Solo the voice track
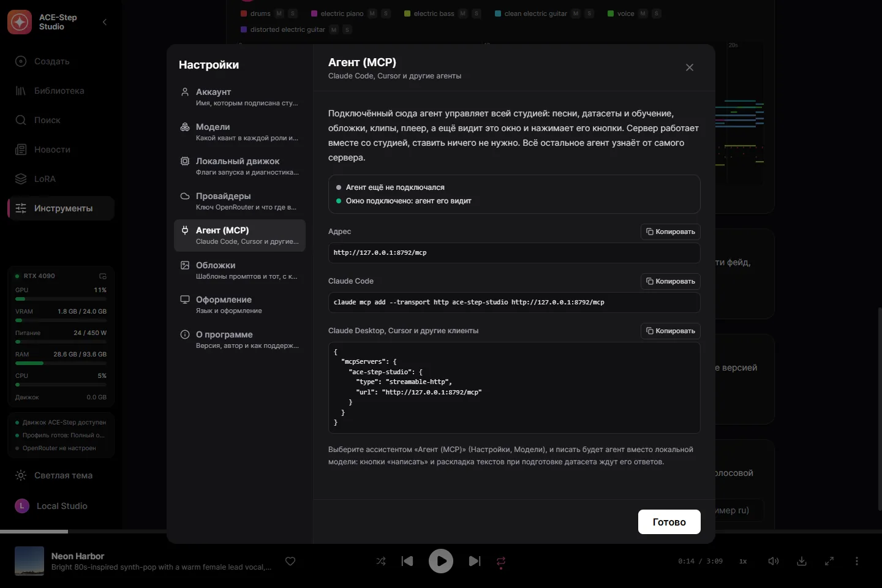The image size is (882, 588). [x=656, y=13]
